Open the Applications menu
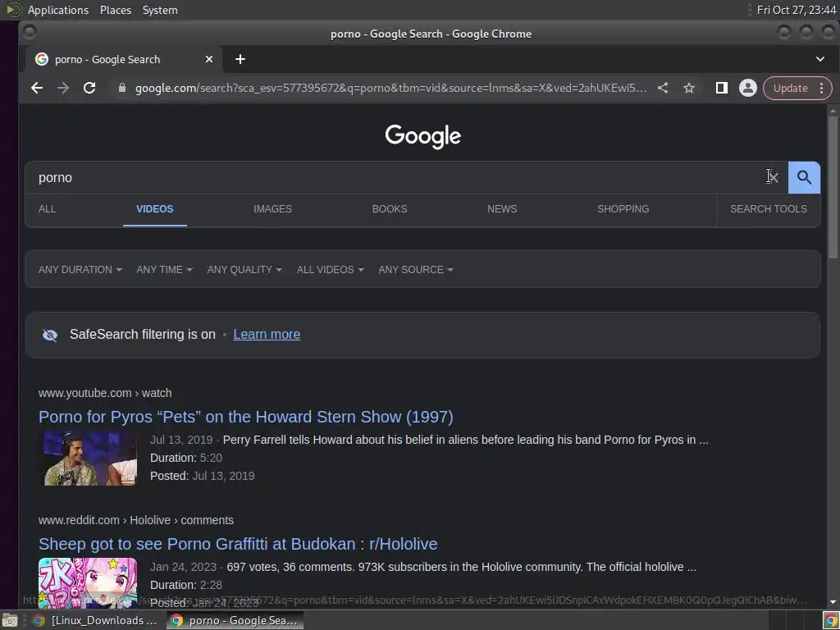The height and width of the screenshot is (630, 840). (58, 10)
